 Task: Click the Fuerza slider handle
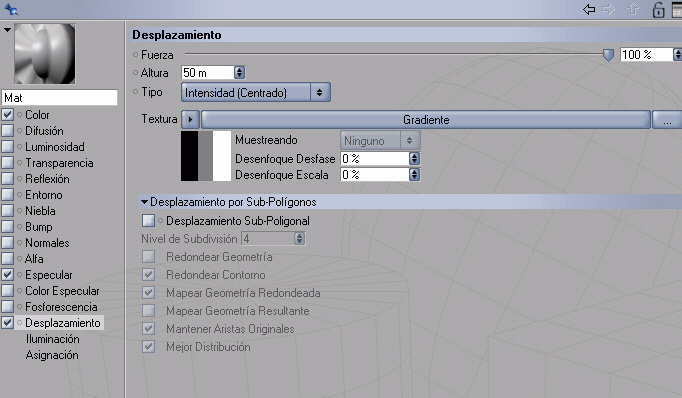[x=608, y=55]
